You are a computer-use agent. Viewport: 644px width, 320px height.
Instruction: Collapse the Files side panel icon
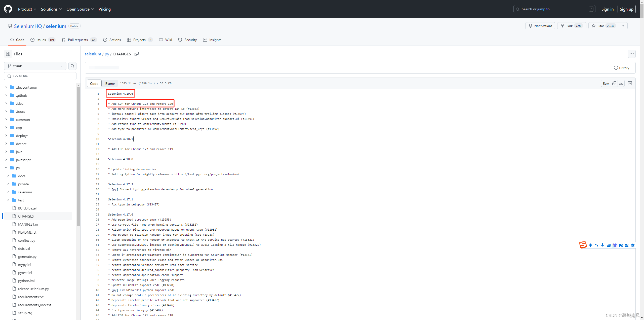coord(8,54)
